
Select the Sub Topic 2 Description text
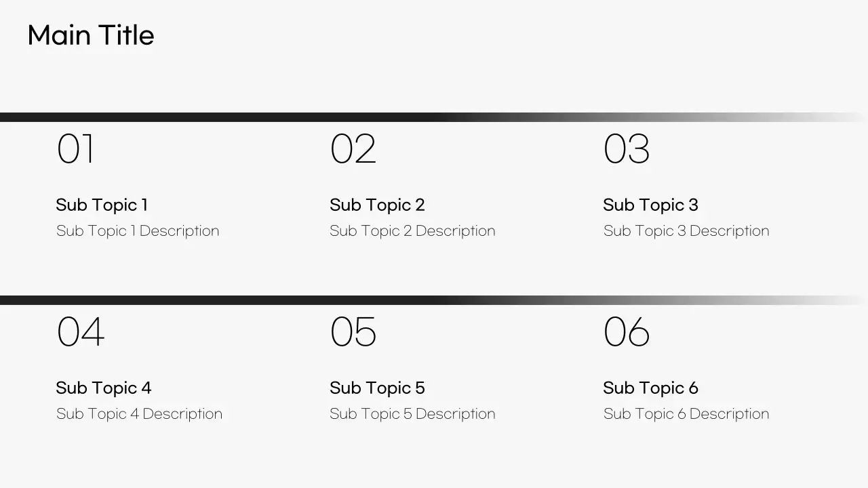click(412, 231)
